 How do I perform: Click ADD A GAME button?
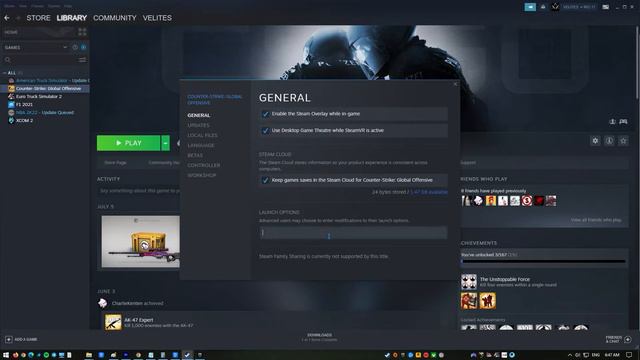[21, 339]
